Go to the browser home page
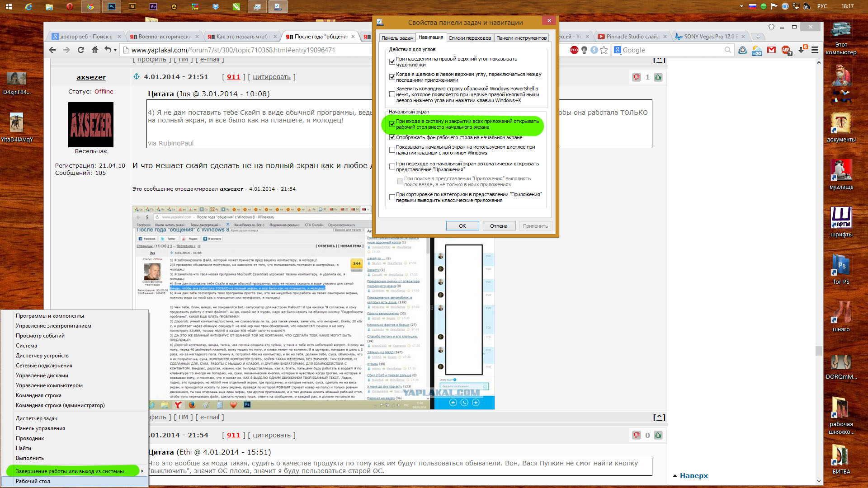Viewport: 868px width, 488px height. click(x=94, y=50)
